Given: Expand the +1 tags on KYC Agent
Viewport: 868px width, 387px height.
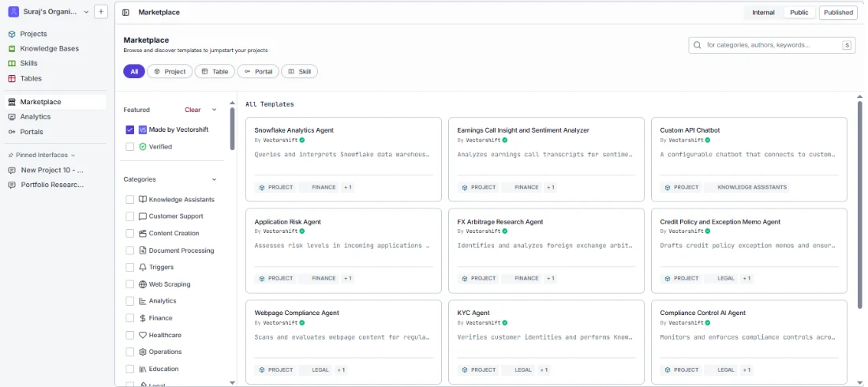Looking at the screenshot, I should [544, 370].
